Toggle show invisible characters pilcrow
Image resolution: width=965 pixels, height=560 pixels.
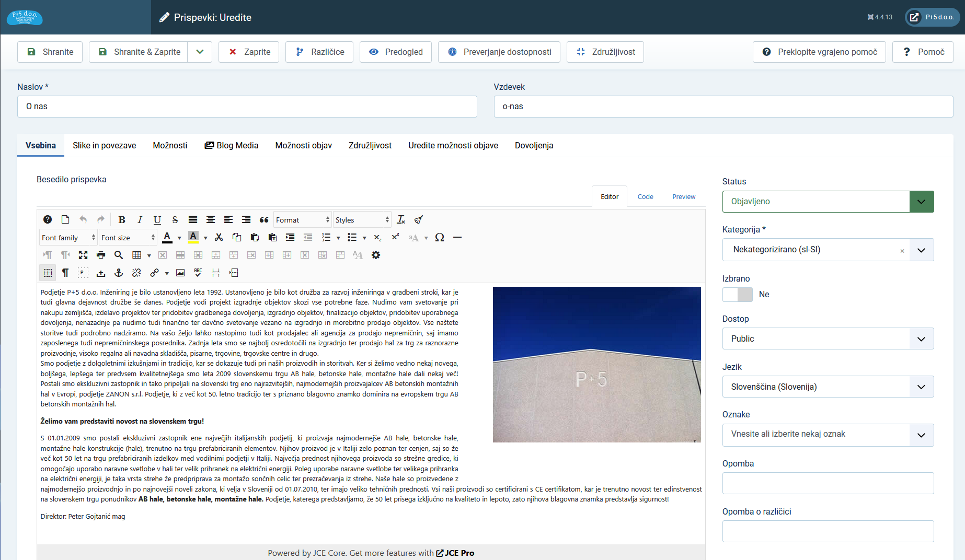pyautogui.click(x=65, y=273)
